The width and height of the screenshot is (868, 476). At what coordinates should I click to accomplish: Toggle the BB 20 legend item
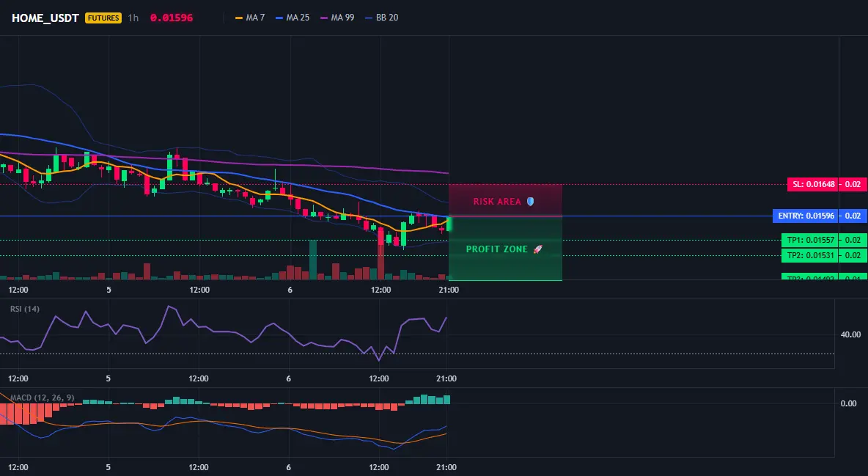click(381, 18)
